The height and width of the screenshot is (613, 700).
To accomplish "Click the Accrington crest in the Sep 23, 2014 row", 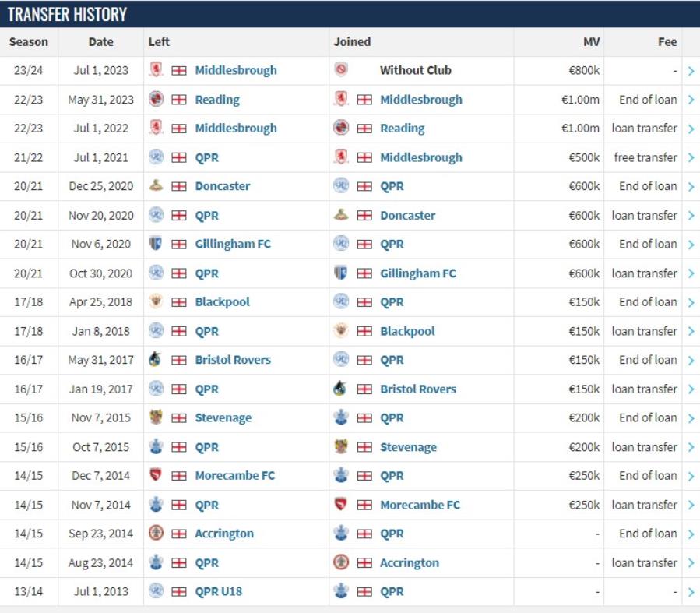I will coord(156,533).
